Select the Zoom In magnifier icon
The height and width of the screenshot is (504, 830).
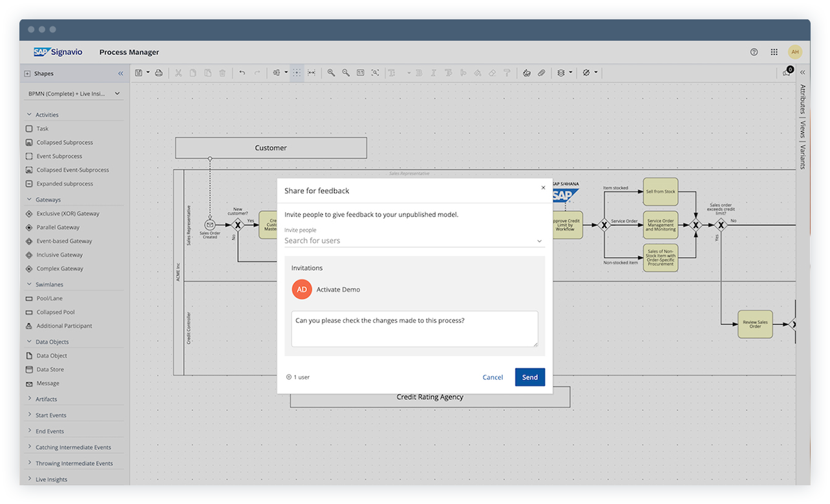coord(332,72)
